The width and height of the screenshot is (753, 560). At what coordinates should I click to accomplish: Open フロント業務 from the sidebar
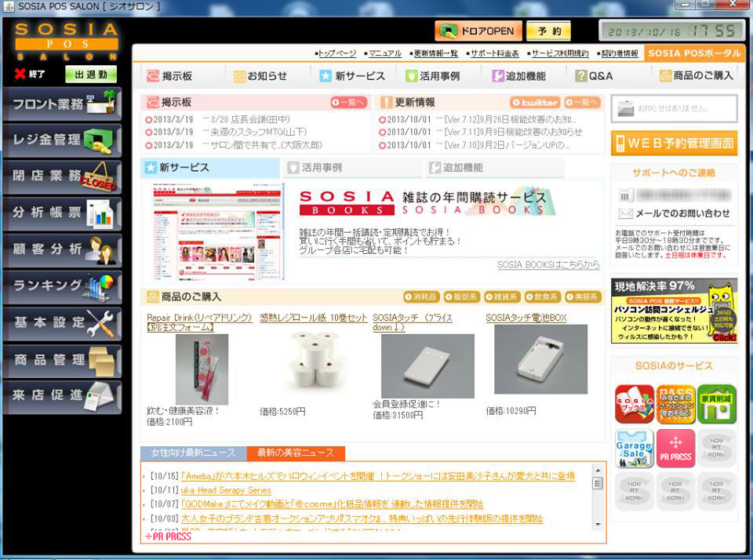pyautogui.click(x=62, y=104)
